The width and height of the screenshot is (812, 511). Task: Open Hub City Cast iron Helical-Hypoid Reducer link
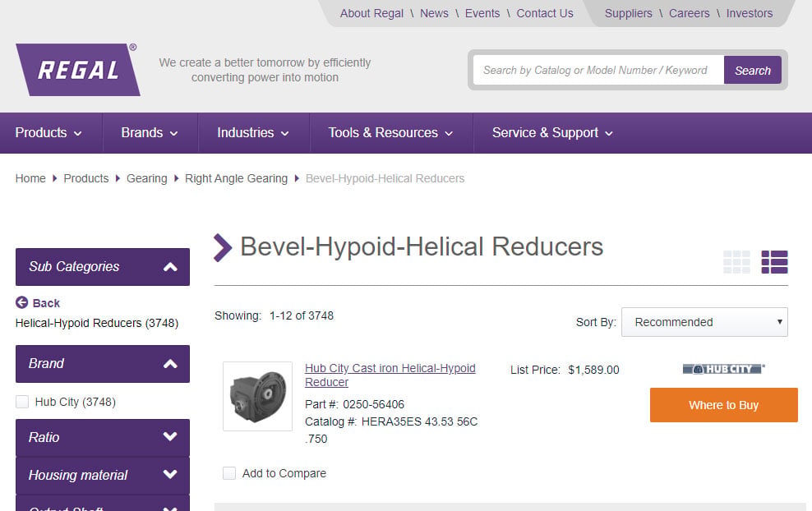pyautogui.click(x=390, y=375)
